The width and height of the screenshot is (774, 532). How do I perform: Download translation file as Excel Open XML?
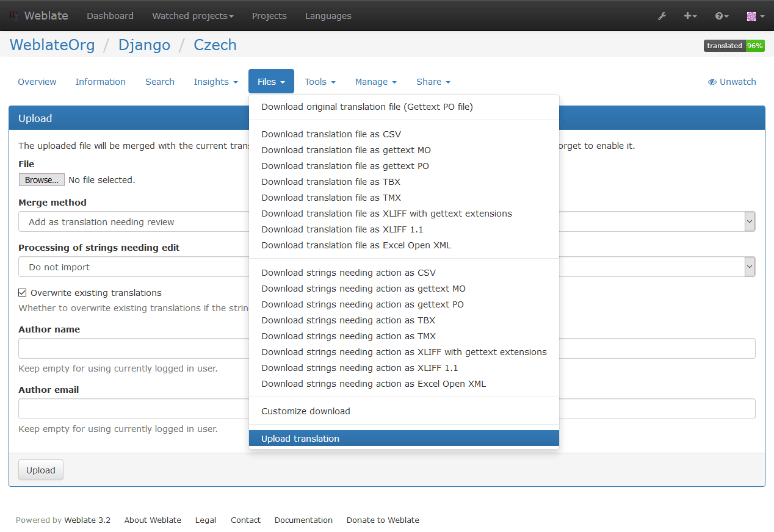pos(404,245)
